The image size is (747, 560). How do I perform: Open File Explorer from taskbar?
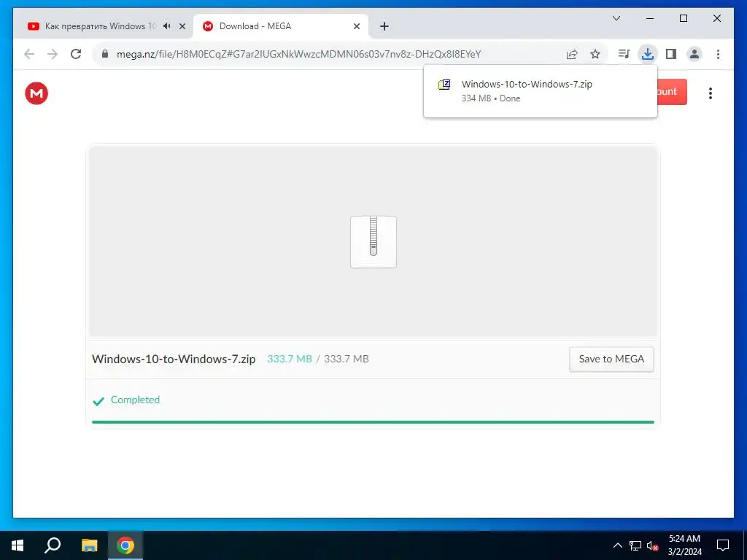coord(89,545)
